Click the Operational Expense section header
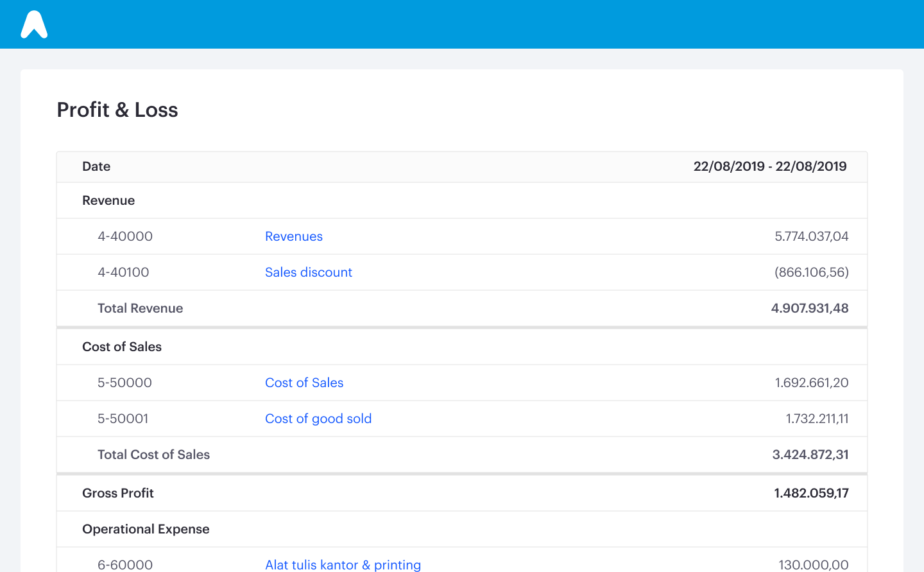The image size is (924, 572). click(x=146, y=529)
